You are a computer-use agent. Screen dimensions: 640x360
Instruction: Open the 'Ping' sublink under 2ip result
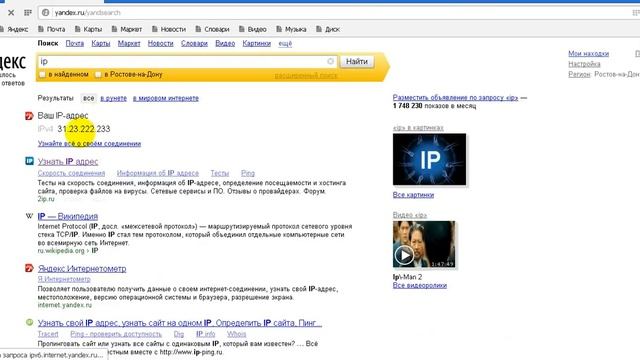(248, 173)
